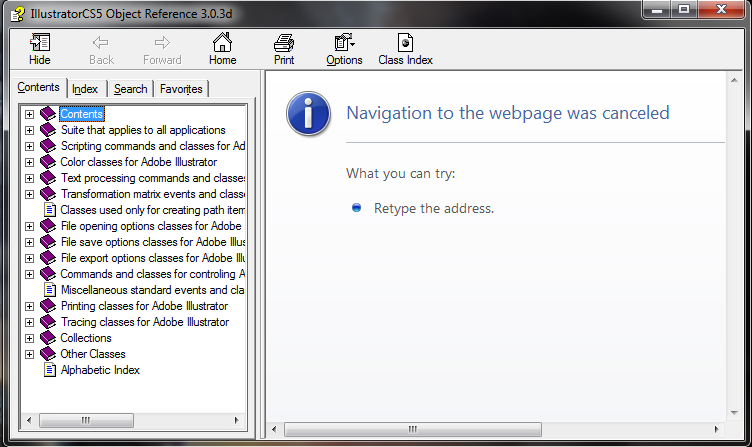Switch to the Search tab
The width and height of the screenshot is (752, 447).
130,89
